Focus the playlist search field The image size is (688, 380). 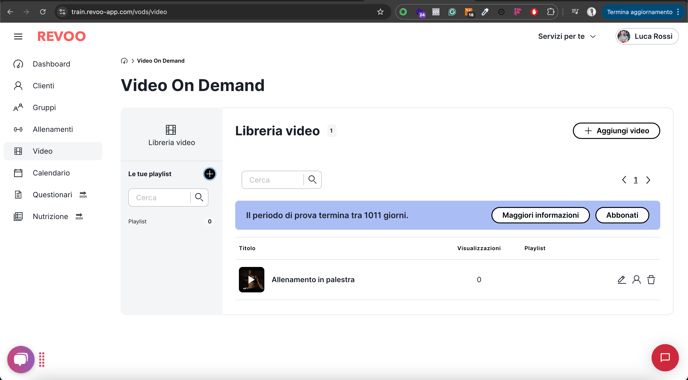point(159,197)
